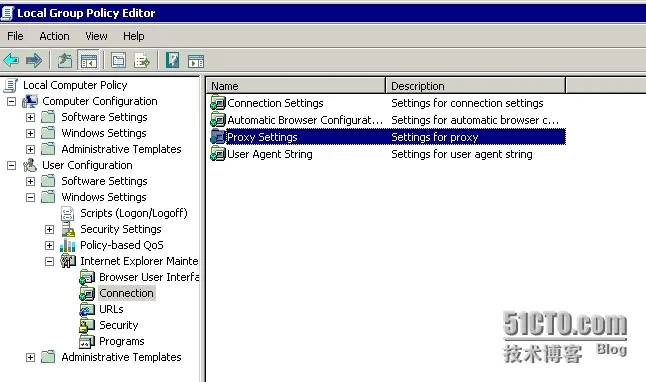Select the Connection tree label
This screenshot has height=382, width=646.
coord(126,293)
